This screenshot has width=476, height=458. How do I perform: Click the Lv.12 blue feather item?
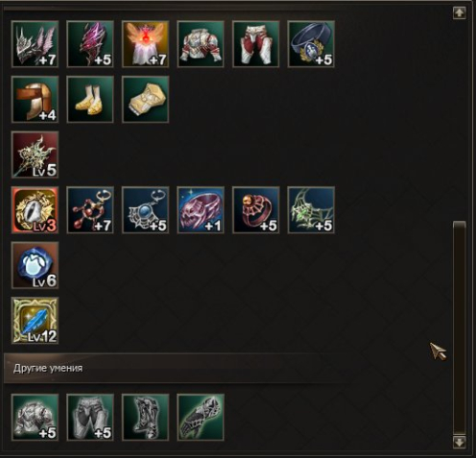(x=35, y=321)
